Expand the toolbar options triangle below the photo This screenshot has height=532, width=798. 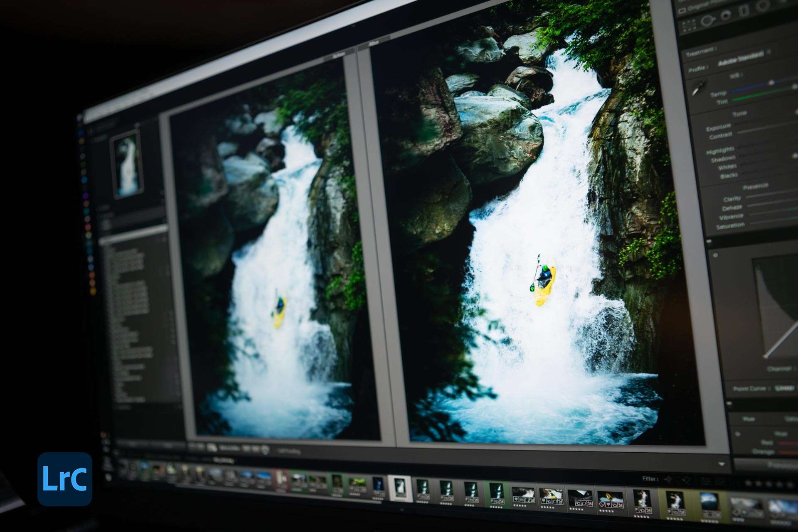click(x=721, y=464)
